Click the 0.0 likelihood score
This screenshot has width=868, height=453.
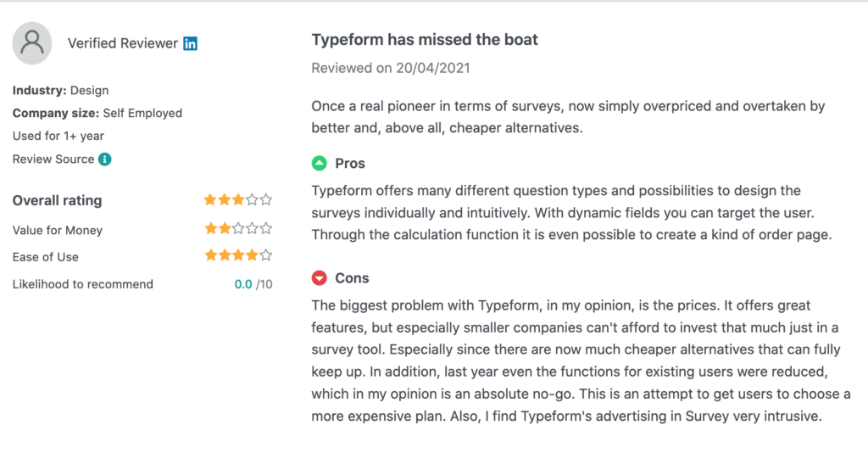coord(243,285)
